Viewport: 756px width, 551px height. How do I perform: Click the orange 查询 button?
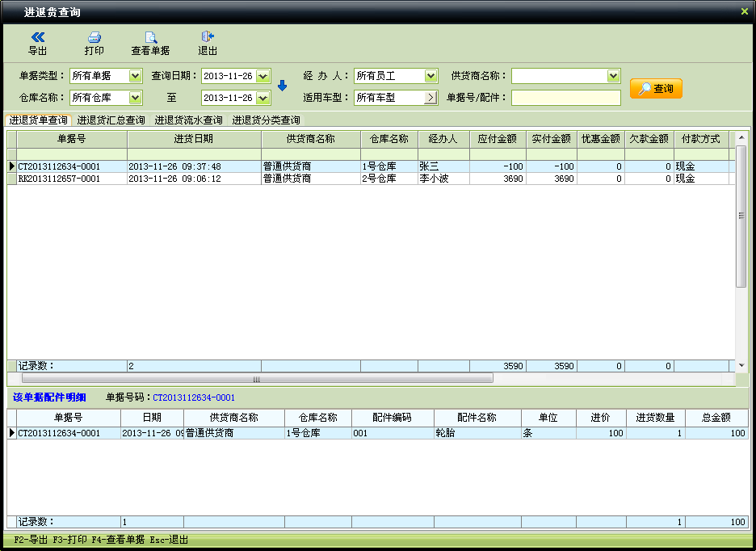[656, 88]
